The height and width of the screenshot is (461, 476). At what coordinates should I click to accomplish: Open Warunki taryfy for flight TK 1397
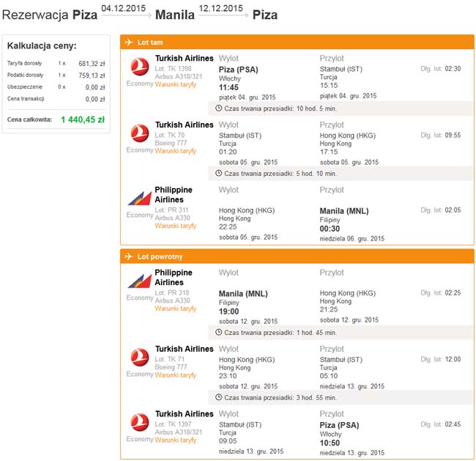coord(176,440)
